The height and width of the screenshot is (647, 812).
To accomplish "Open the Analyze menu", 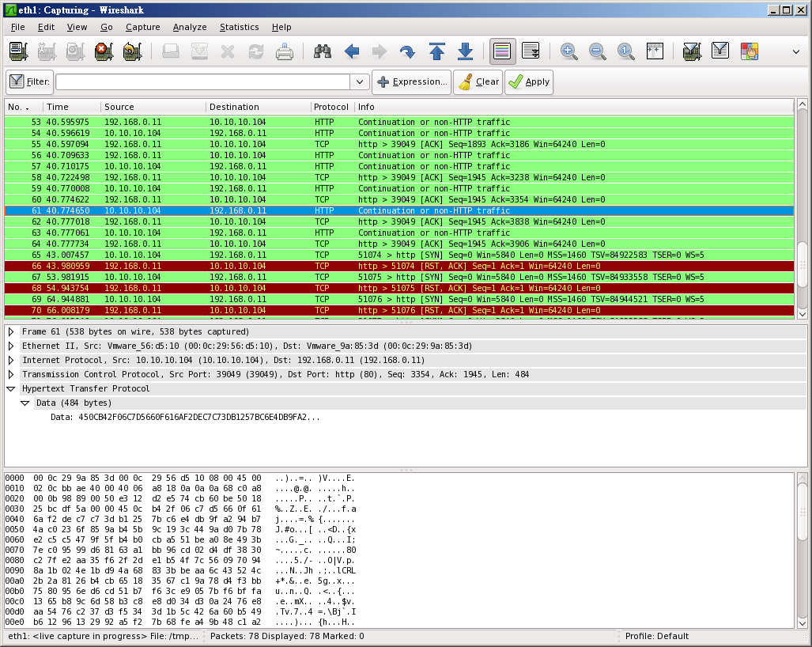I will pos(190,27).
